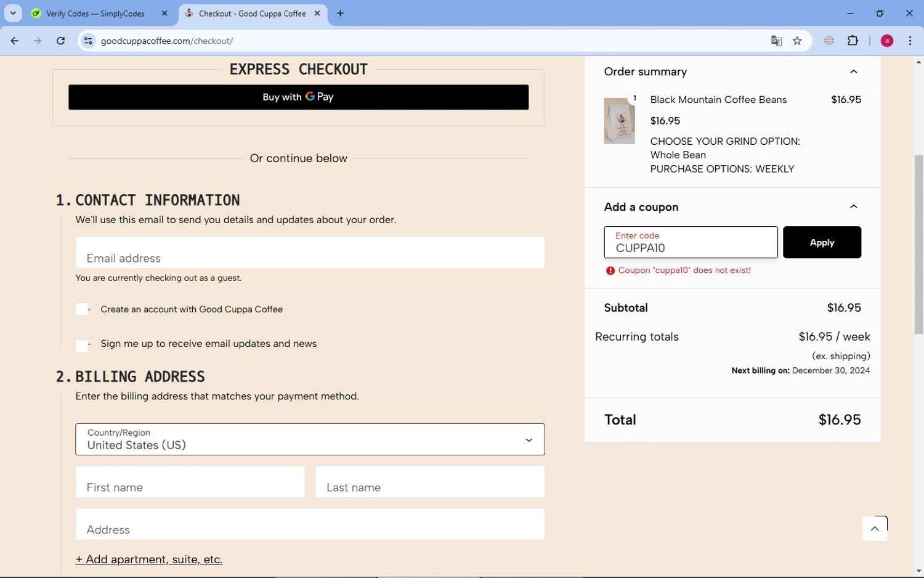This screenshot has height=578, width=924.
Task: Reload the checkout page
Action: tap(60, 41)
